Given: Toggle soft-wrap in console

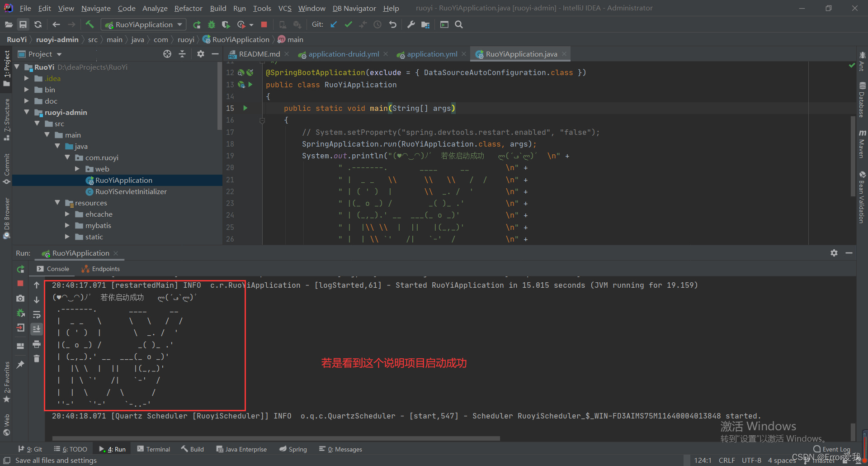Looking at the screenshot, I should click(x=37, y=314).
